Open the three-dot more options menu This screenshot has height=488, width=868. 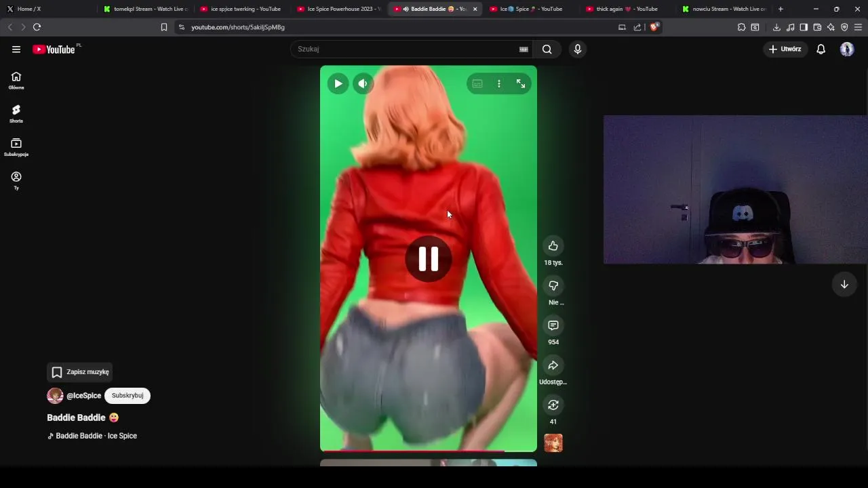click(x=499, y=83)
